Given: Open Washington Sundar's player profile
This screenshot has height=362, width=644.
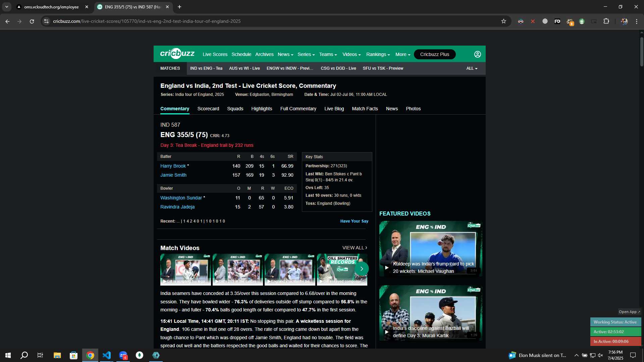Looking at the screenshot, I should tap(181, 198).
